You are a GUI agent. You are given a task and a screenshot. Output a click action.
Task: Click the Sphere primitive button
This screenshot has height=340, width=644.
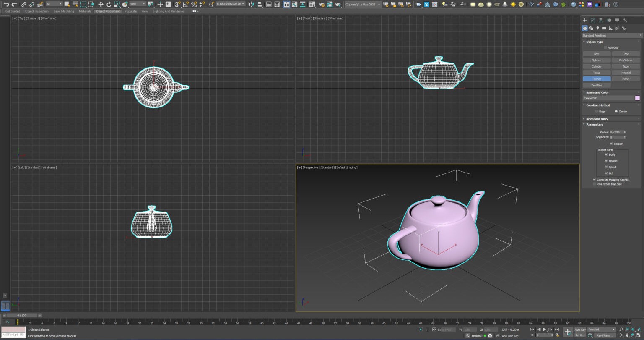pyautogui.click(x=597, y=60)
